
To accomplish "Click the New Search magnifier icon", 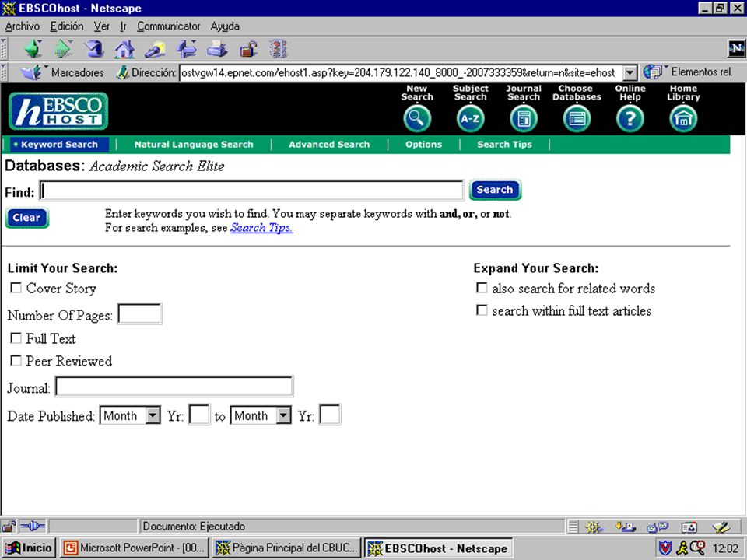I will point(417,118).
